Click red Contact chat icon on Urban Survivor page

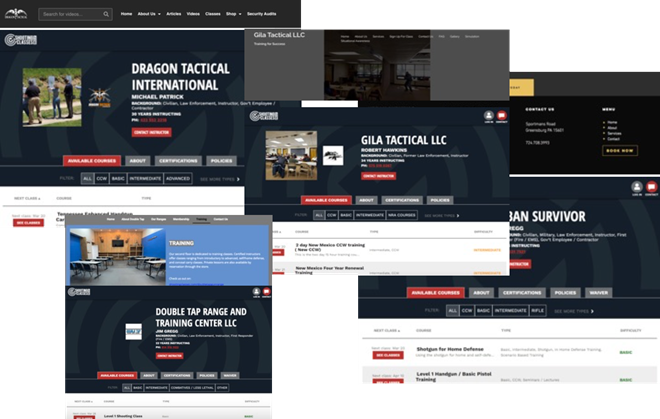point(651,187)
